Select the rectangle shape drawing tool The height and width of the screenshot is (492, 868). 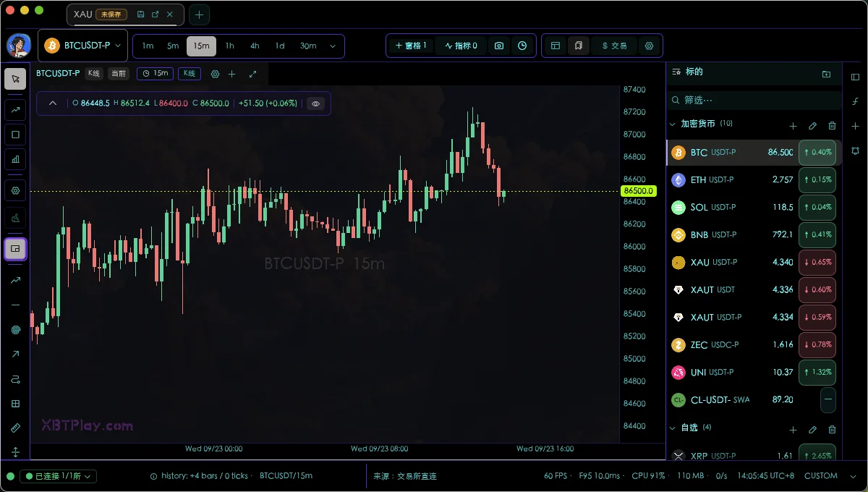click(15, 135)
